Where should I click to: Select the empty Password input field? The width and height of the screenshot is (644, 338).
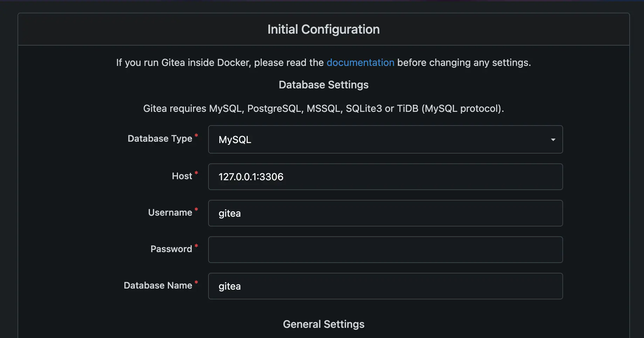[385, 250]
